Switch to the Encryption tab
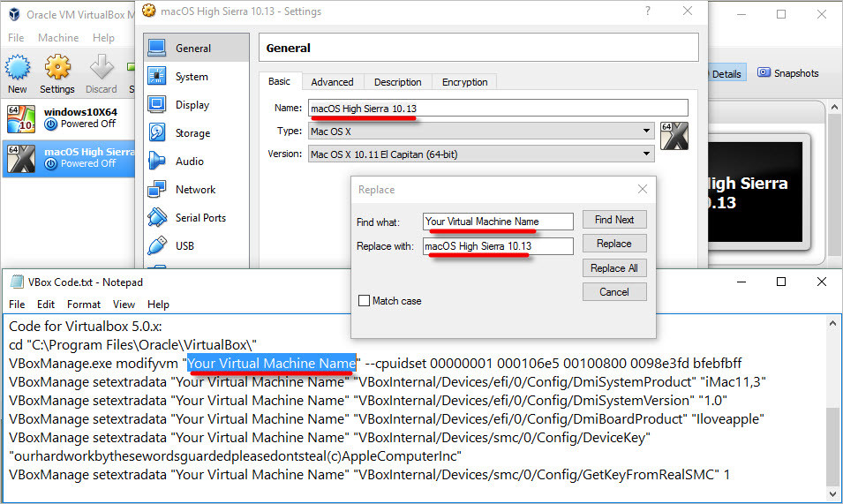The width and height of the screenshot is (843, 504). tap(464, 82)
